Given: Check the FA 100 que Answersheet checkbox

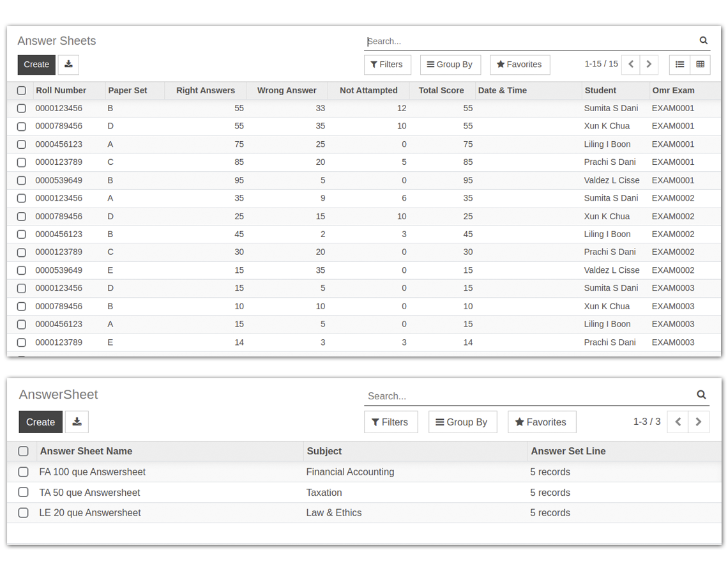Looking at the screenshot, I should tap(23, 471).
